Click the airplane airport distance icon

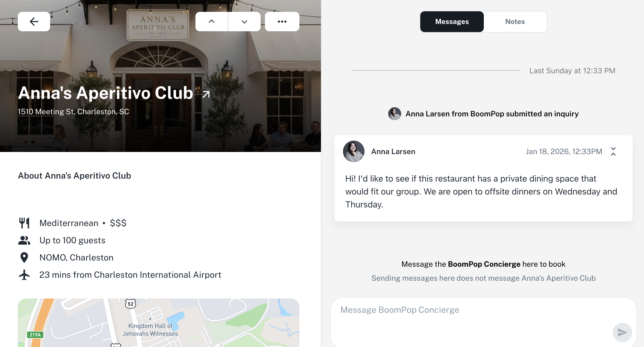point(24,275)
